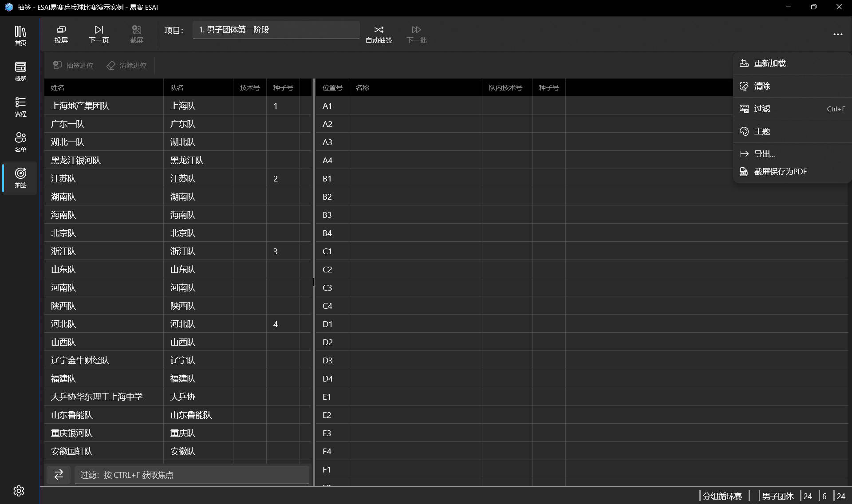Viewport: 852px width, 504px height.
Task: Click the 下一批 next batch icon
Action: click(x=417, y=34)
